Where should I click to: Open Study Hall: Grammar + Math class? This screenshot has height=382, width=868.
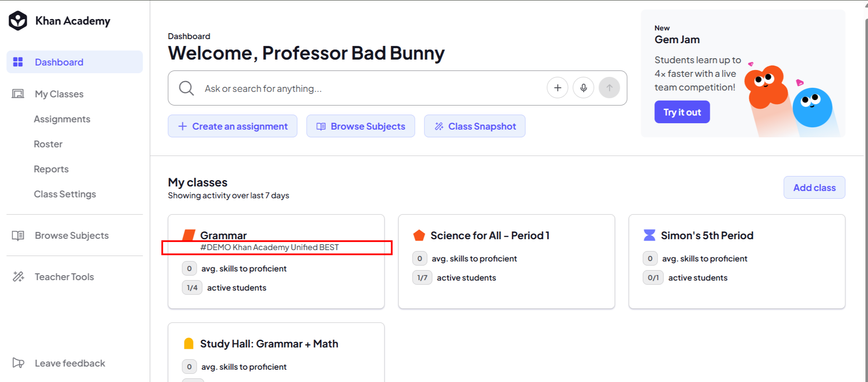[269, 343]
